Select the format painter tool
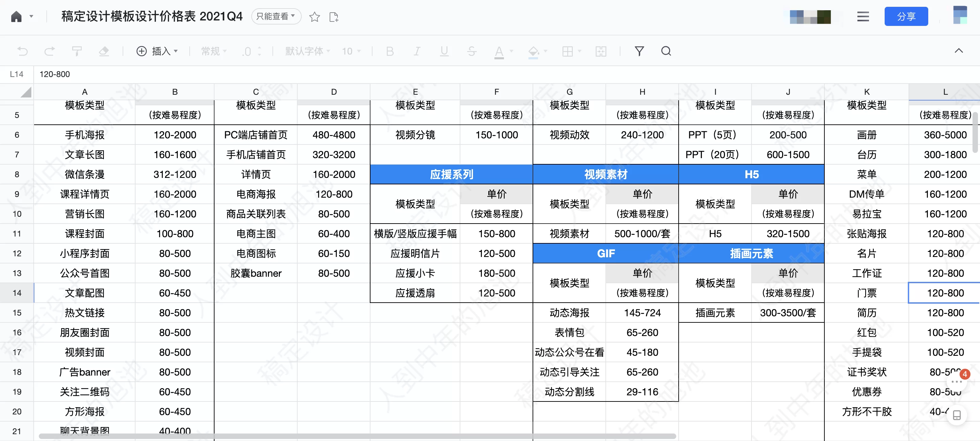Image resolution: width=980 pixels, height=441 pixels. pyautogui.click(x=77, y=51)
